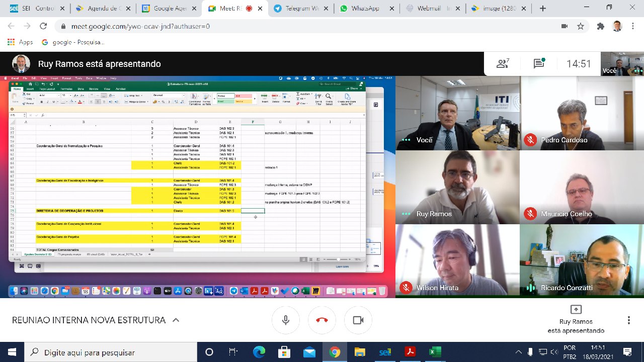Mute your microphone in the meeting
The image size is (644, 362).
pos(286,320)
